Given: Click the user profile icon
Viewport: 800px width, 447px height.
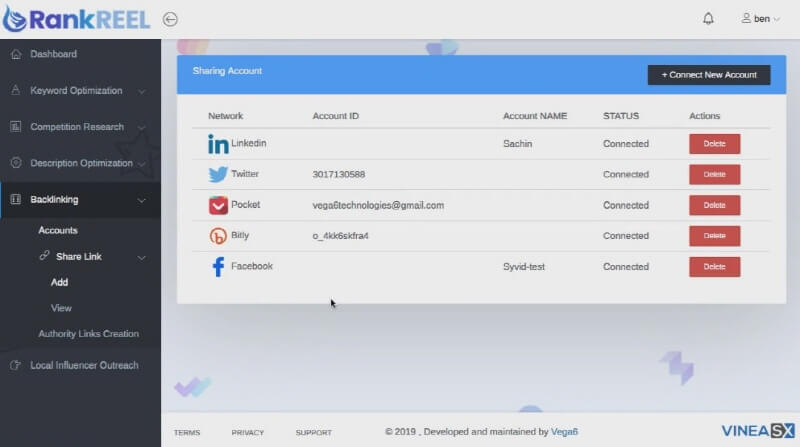Looking at the screenshot, I should [746, 18].
